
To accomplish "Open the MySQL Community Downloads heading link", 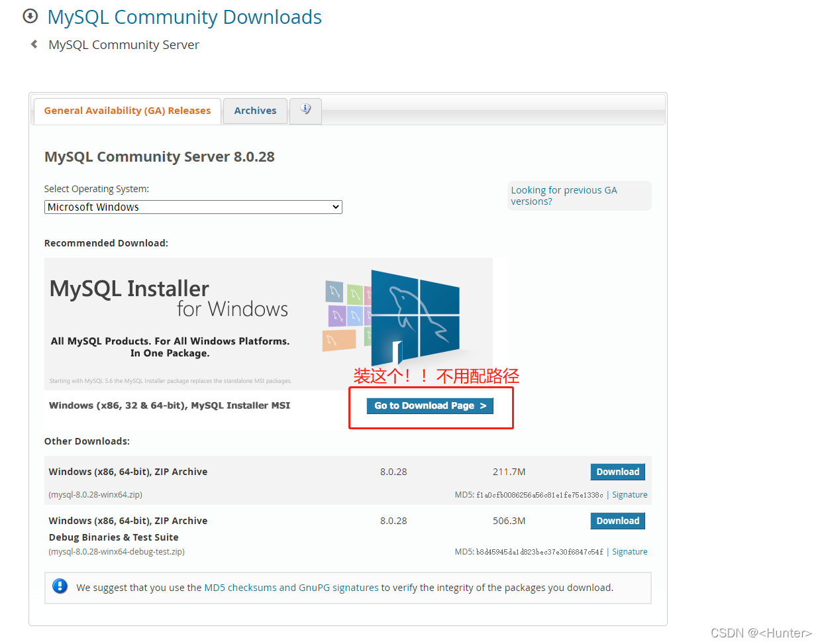I will tap(184, 17).
